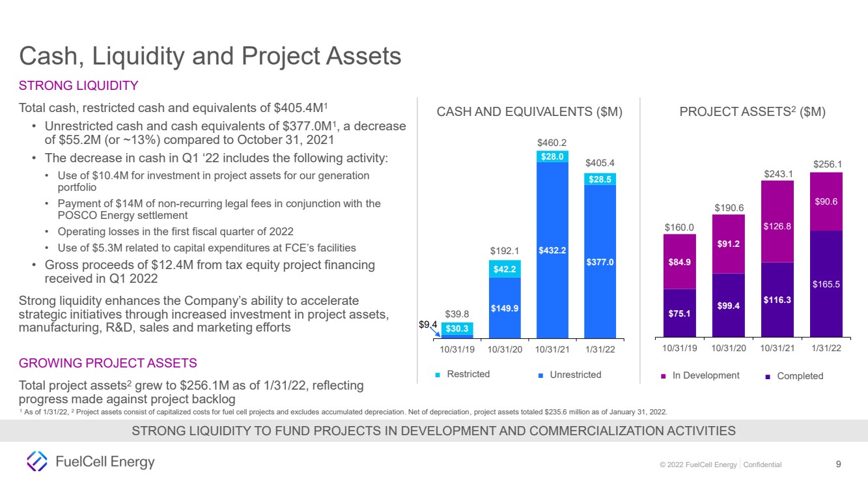
Task: Click the FuelCell Energy logo icon
Action: 36,461
